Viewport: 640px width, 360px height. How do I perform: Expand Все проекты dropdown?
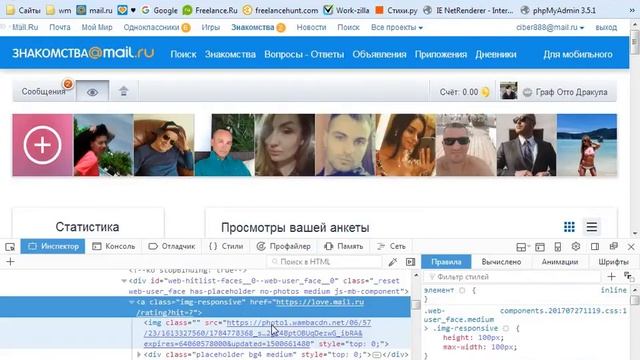(397, 27)
